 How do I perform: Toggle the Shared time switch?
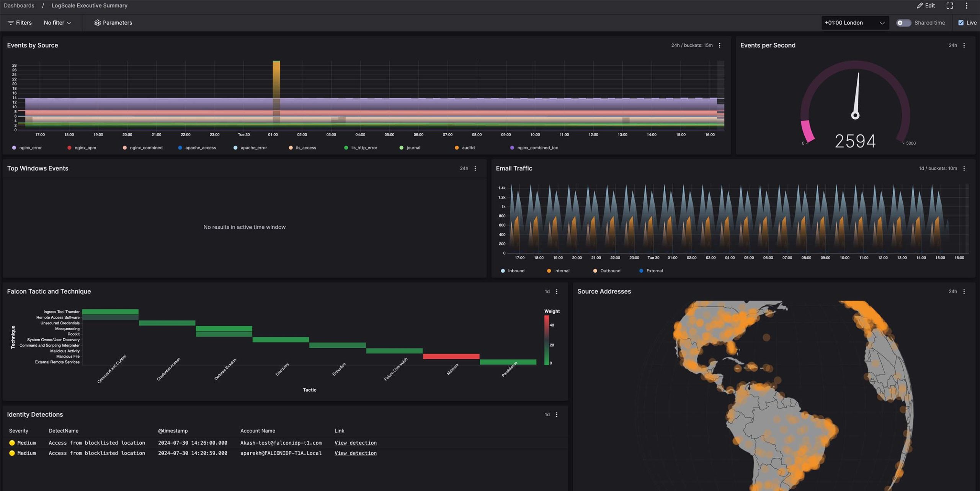903,23
